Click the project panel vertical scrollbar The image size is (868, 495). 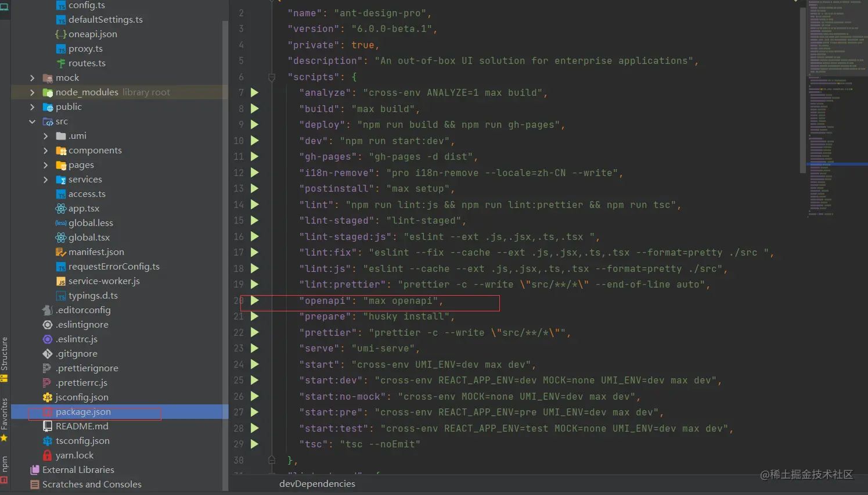(x=225, y=256)
